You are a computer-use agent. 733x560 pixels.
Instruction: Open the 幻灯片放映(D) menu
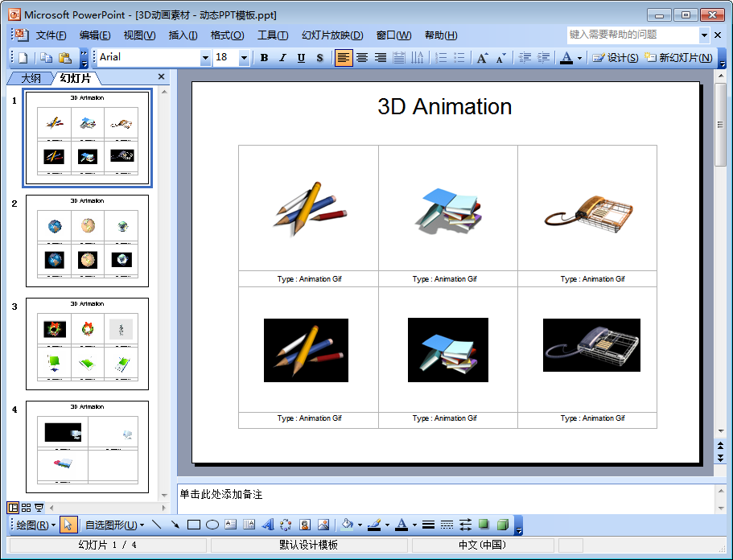(x=332, y=35)
